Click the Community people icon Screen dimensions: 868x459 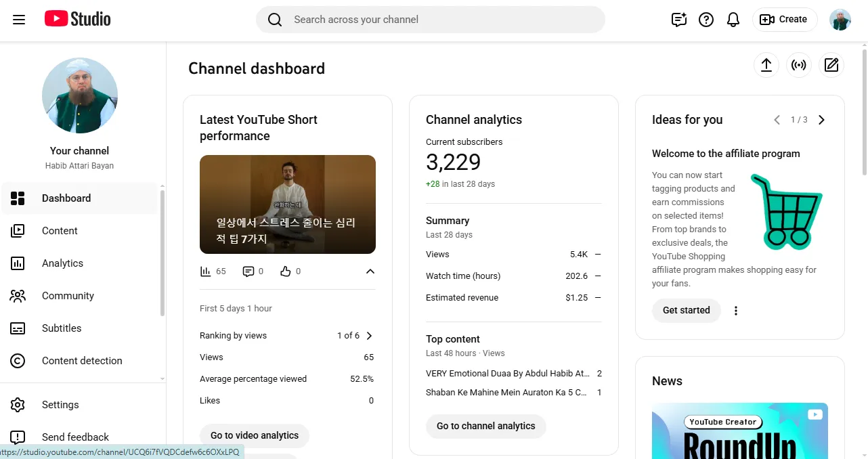18,296
